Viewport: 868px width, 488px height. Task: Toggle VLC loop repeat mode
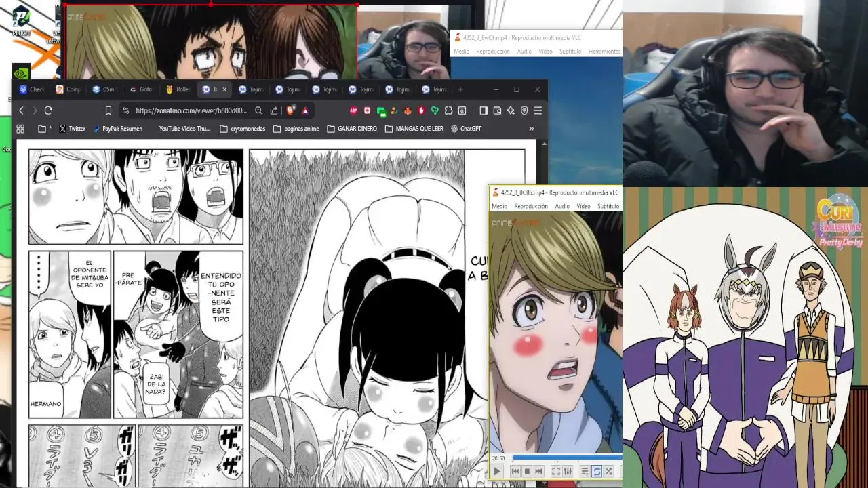pos(597,471)
